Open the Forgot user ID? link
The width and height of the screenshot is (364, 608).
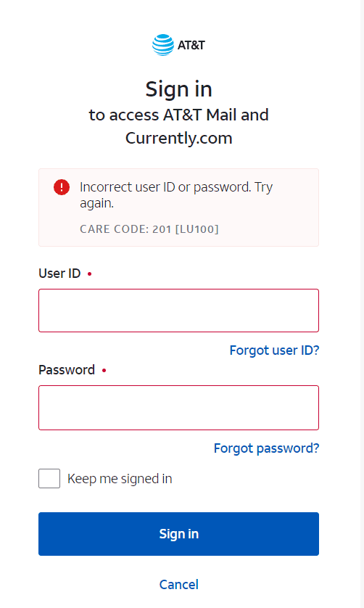coord(275,350)
